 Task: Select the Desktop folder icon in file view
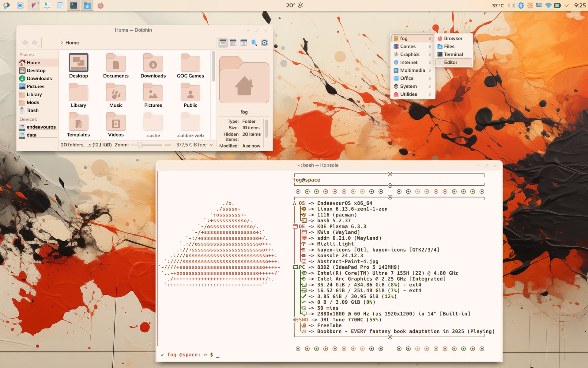(x=78, y=63)
